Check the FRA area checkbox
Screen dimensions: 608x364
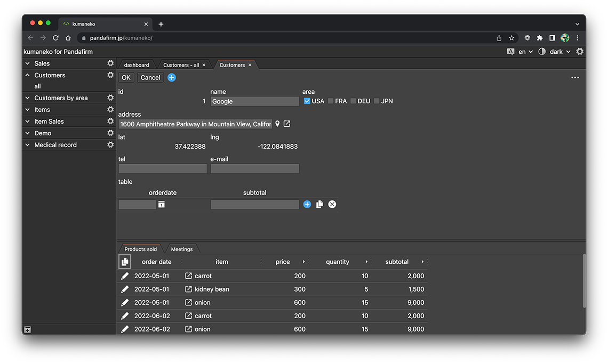click(x=331, y=101)
